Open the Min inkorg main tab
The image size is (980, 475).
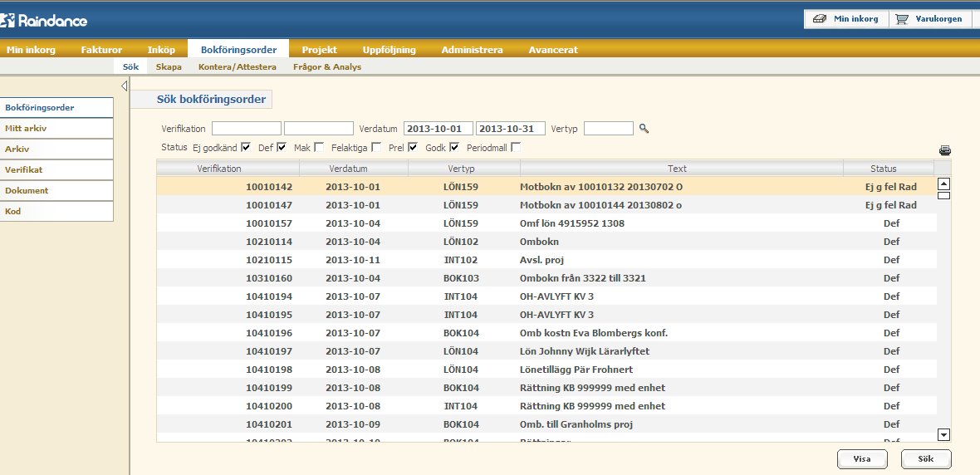tap(32, 49)
